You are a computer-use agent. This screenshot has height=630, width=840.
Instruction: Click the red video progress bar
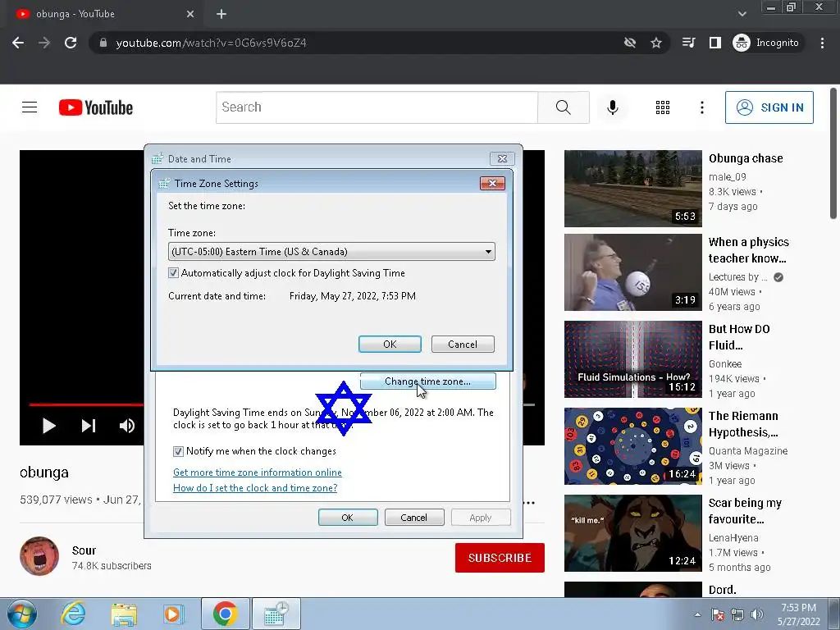(86, 404)
